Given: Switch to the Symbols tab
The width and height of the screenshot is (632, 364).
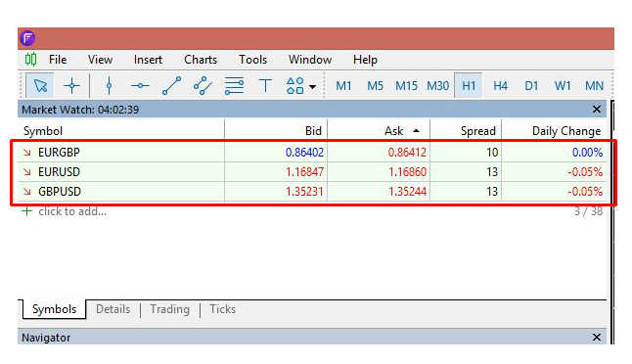Looking at the screenshot, I should pyautogui.click(x=54, y=309).
